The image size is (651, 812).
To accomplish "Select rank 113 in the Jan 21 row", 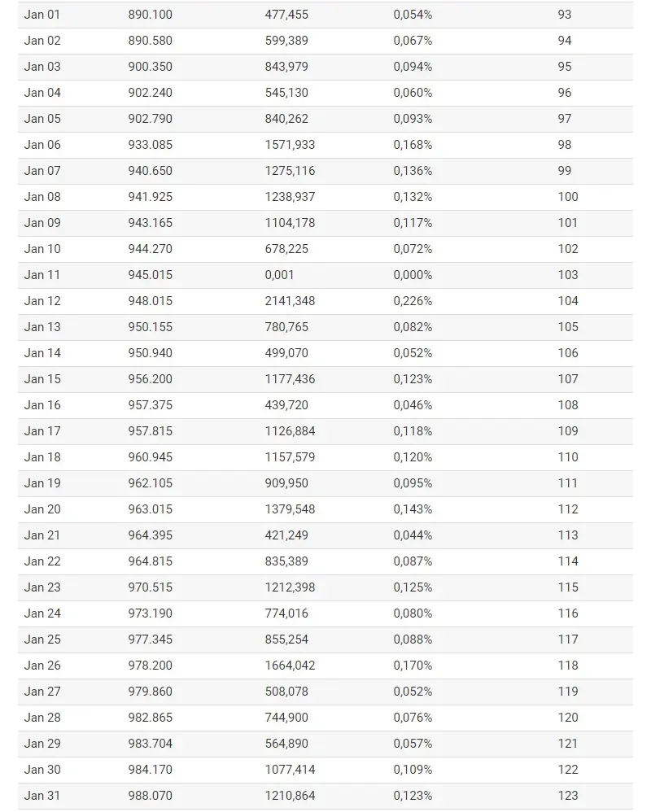I will [568, 535].
